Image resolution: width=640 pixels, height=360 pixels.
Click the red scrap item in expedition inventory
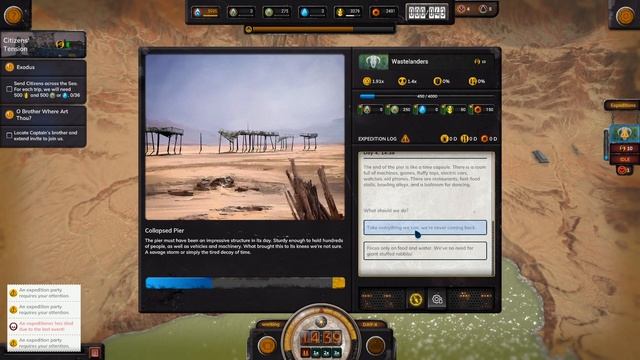(478, 109)
